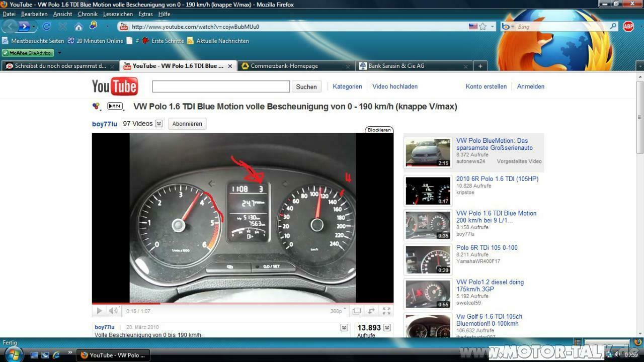
Task: Expand the address bar history dropdown
Action: tap(492, 26)
